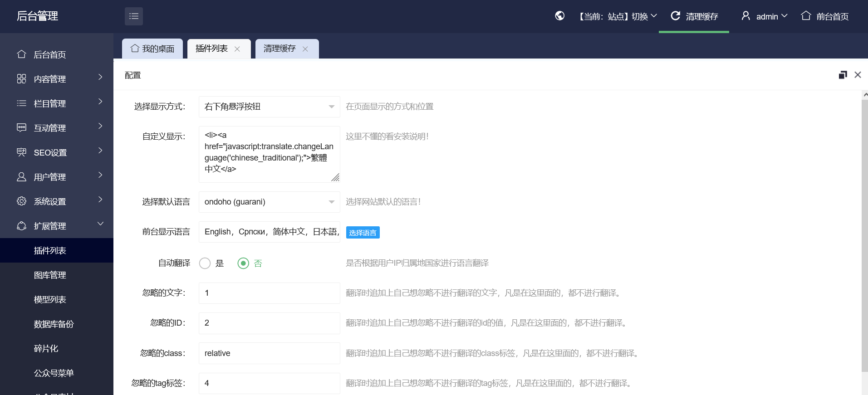The height and width of the screenshot is (395, 868).
Task: Toggle the sidebar collapse menu icon
Action: (x=134, y=16)
